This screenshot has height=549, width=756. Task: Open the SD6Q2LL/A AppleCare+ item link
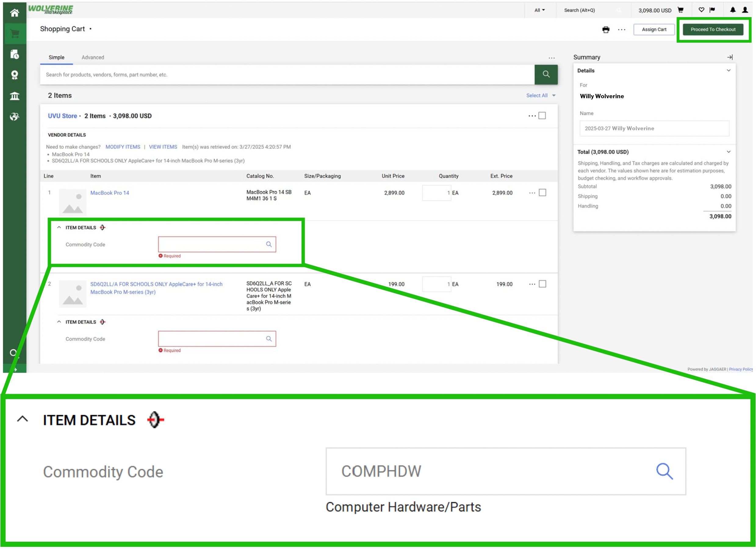pos(156,288)
